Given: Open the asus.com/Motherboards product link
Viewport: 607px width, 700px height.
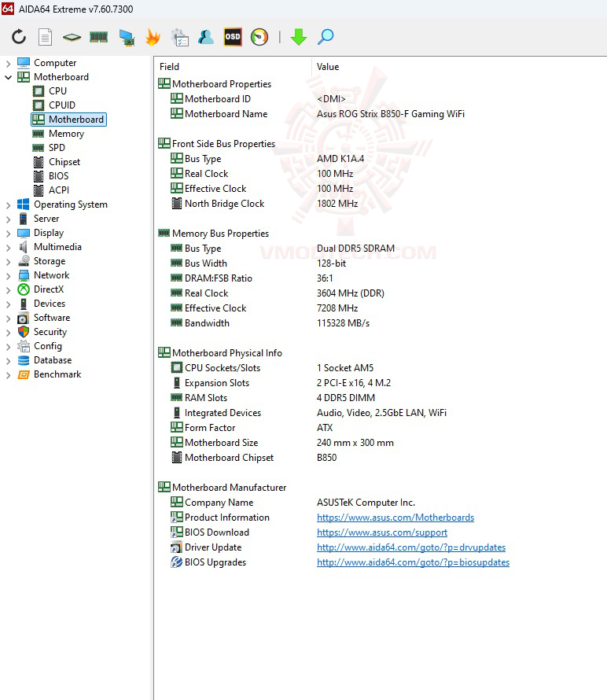Looking at the screenshot, I should point(395,518).
